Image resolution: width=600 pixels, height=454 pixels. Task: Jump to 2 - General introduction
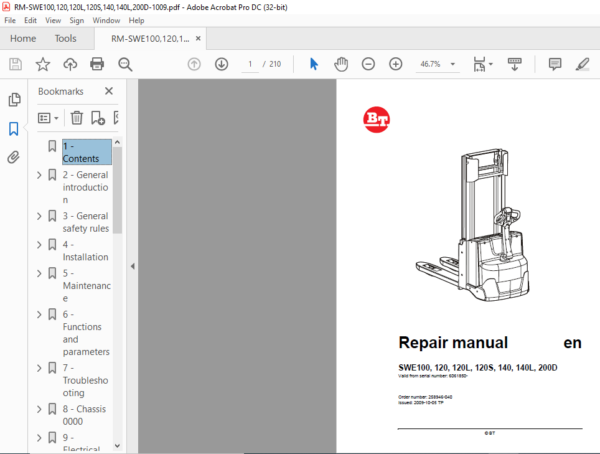(86, 187)
